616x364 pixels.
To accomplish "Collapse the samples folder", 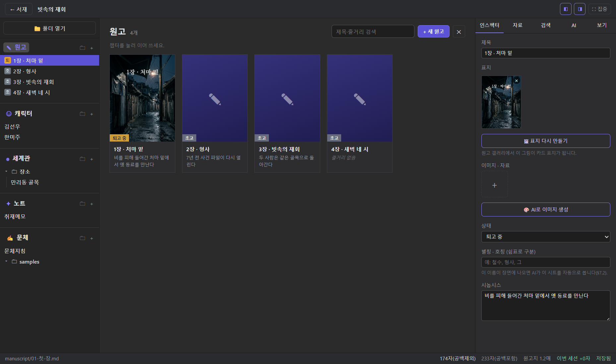I will point(6,262).
